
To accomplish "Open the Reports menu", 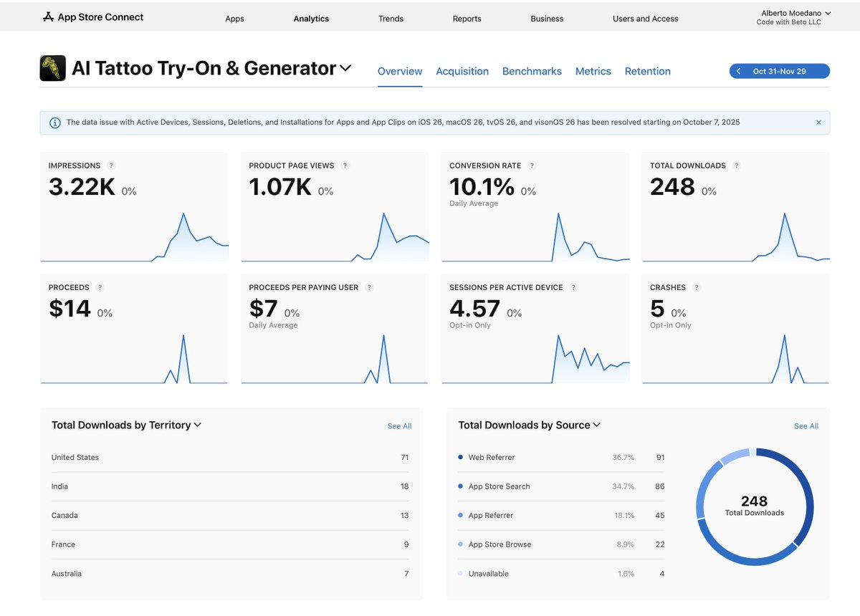I will coord(467,19).
